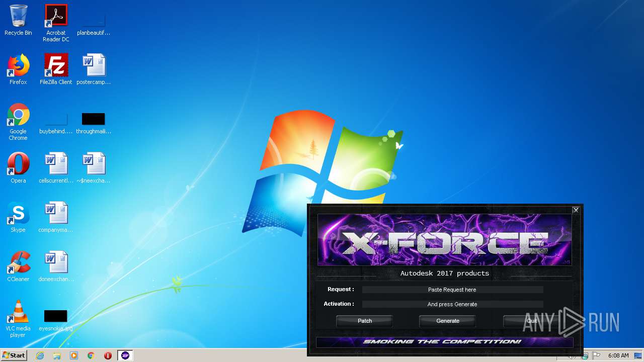The image size is (644, 362).
Task: Select the eyesnokia.jpg image file
Action: tap(56, 320)
